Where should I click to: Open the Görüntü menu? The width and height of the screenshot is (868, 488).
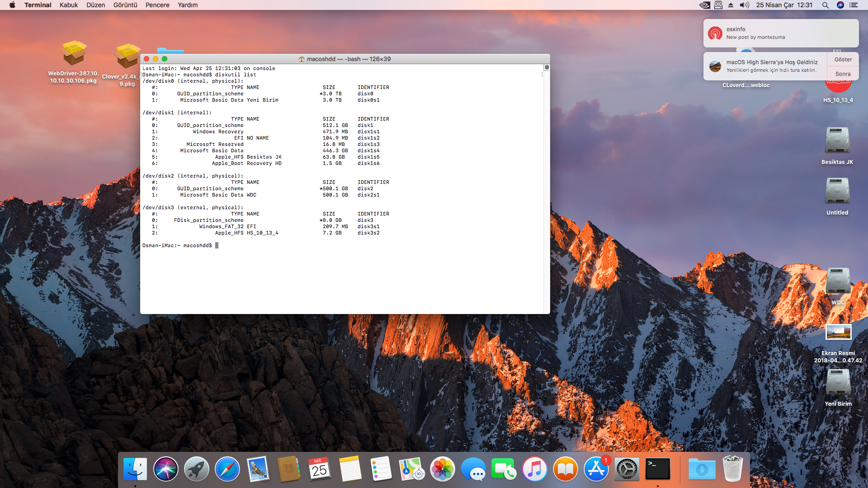coord(125,5)
